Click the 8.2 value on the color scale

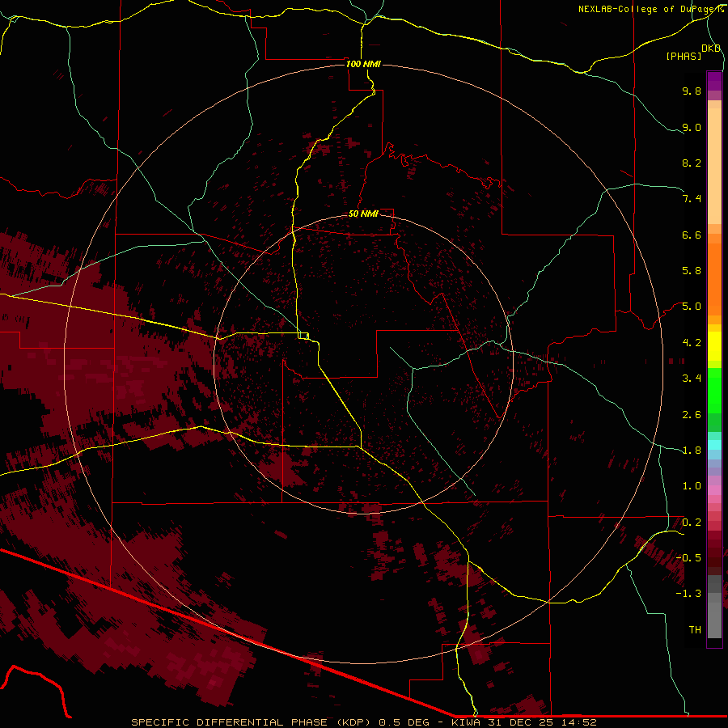pos(692,163)
